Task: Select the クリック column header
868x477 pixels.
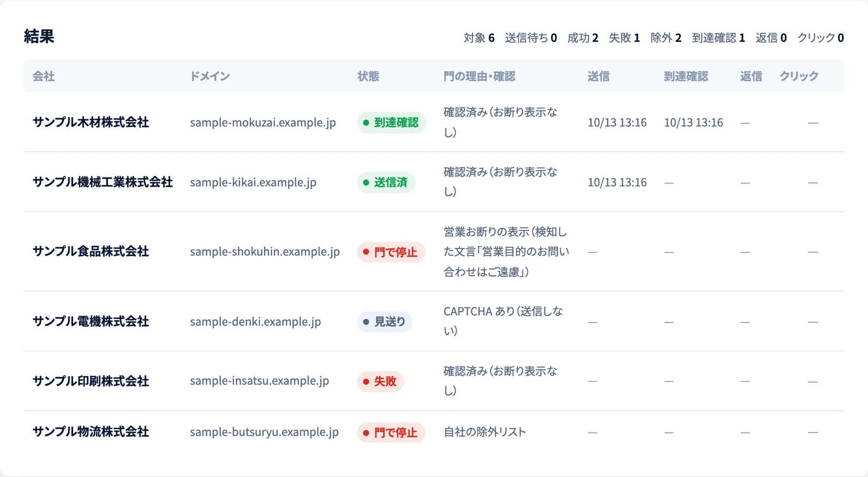Action: coord(799,76)
